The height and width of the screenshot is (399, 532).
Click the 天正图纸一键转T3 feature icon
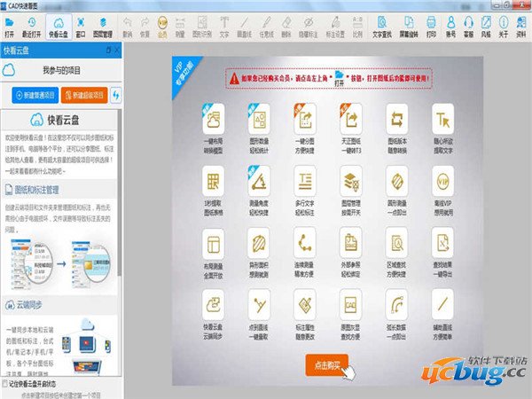point(351,119)
